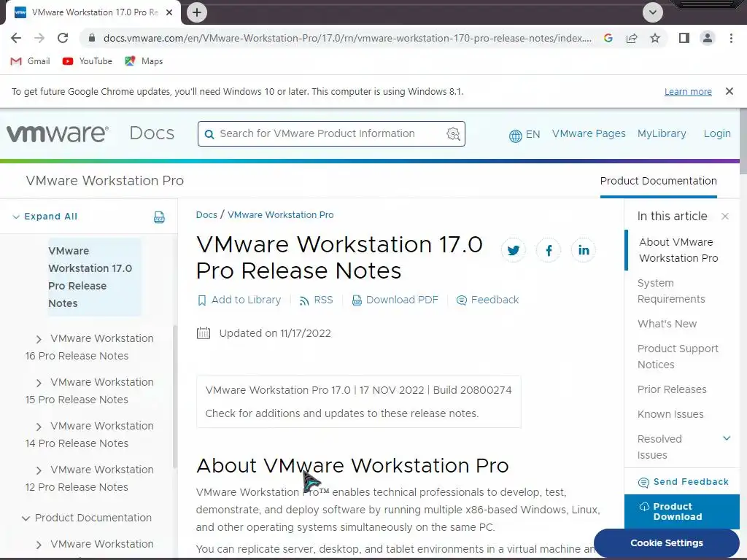This screenshot has width=747, height=560.
Task: Select Product Documentation tab
Action: coord(659,181)
